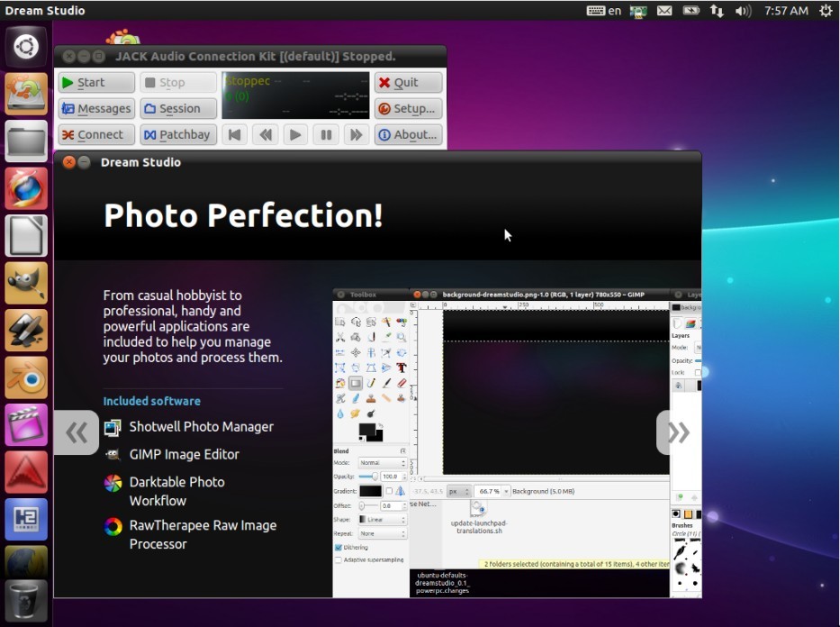This screenshot has height=627, width=840.
Task: Click the 'Photo Perfection!' headline
Action: click(243, 215)
